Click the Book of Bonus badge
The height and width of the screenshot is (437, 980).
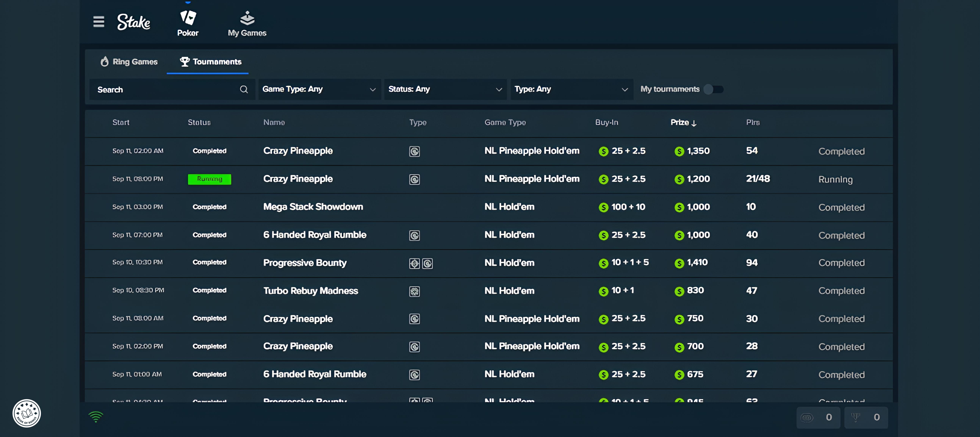27,413
